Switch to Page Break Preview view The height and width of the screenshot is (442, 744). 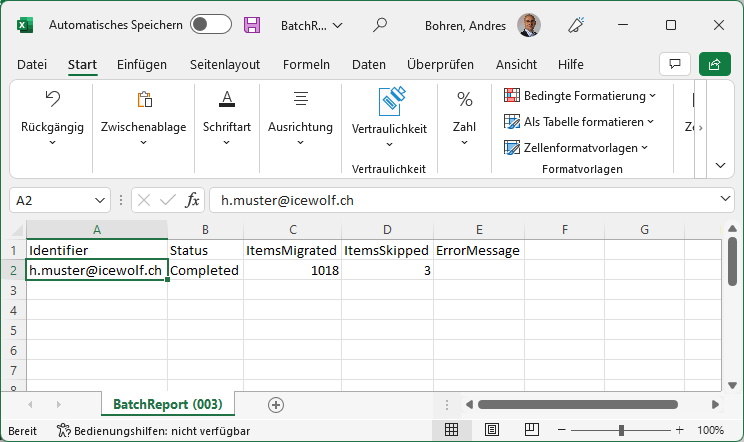pos(531,430)
